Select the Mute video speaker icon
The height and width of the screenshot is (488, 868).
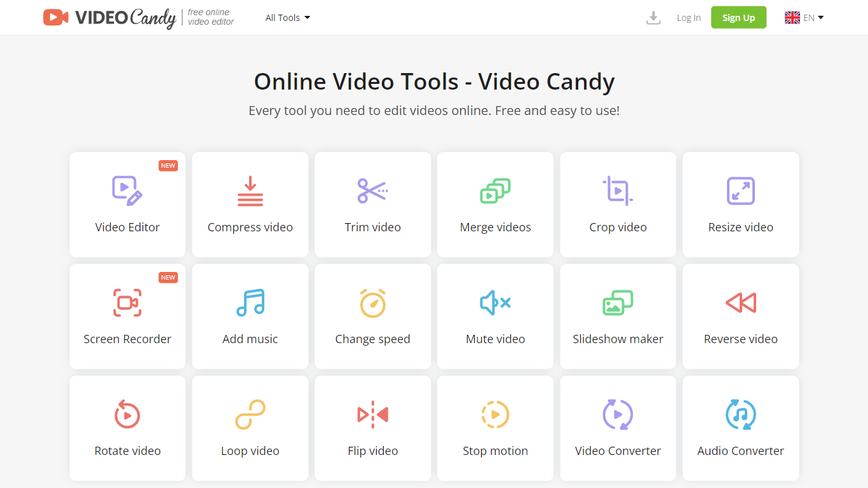click(x=495, y=302)
